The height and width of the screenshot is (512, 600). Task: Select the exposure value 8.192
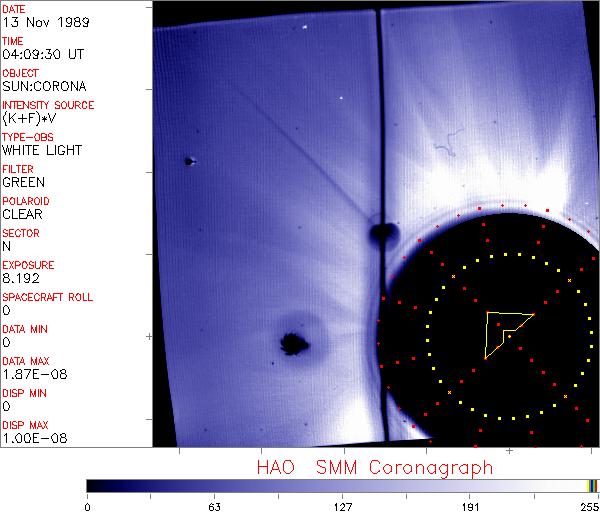[21, 278]
